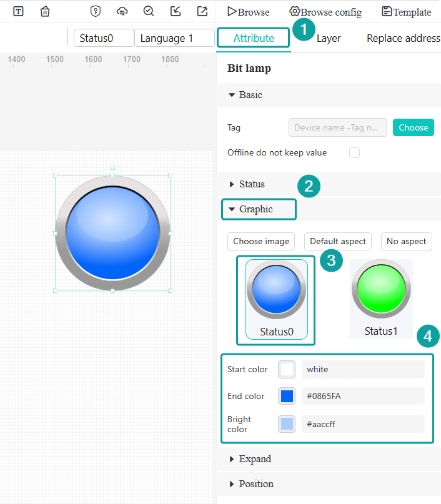Viewport: 441px width, 504px height.
Task: Click the Choose tag button
Action: (414, 127)
